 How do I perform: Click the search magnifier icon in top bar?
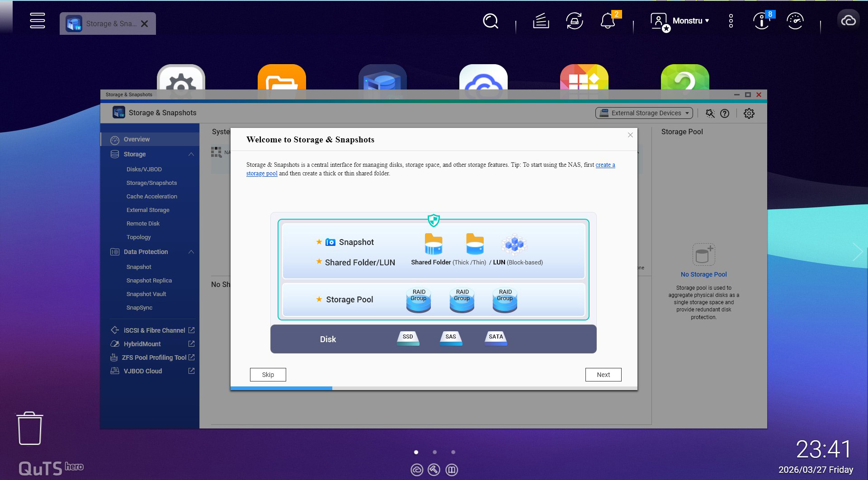pos(490,21)
